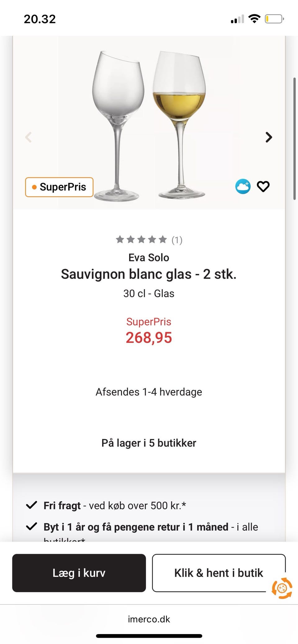Tap the battery indicator icon

click(273, 19)
